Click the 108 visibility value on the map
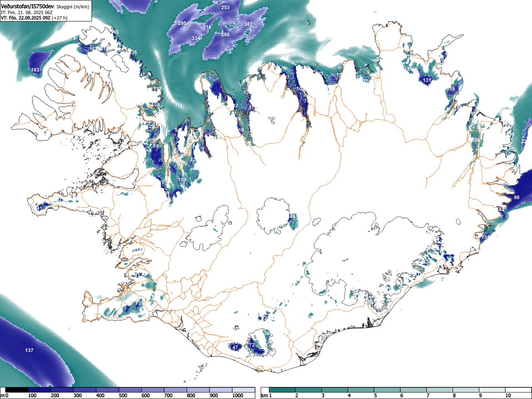 point(155,105)
